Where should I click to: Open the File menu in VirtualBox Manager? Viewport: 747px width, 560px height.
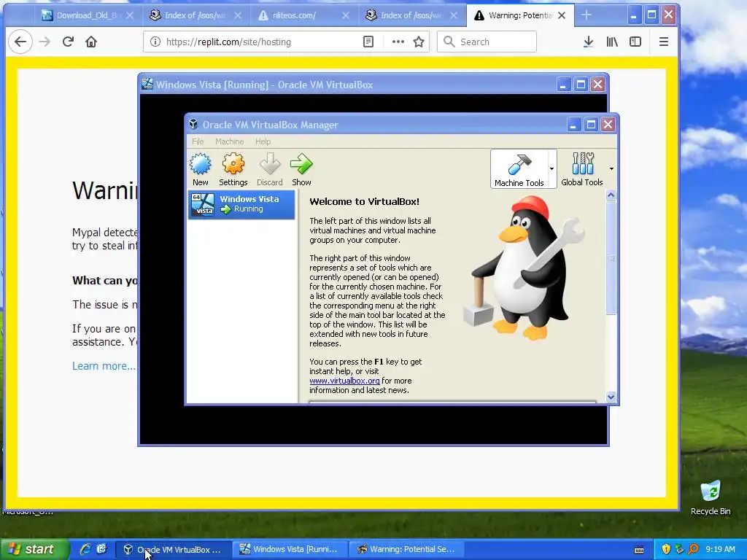point(198,141)
